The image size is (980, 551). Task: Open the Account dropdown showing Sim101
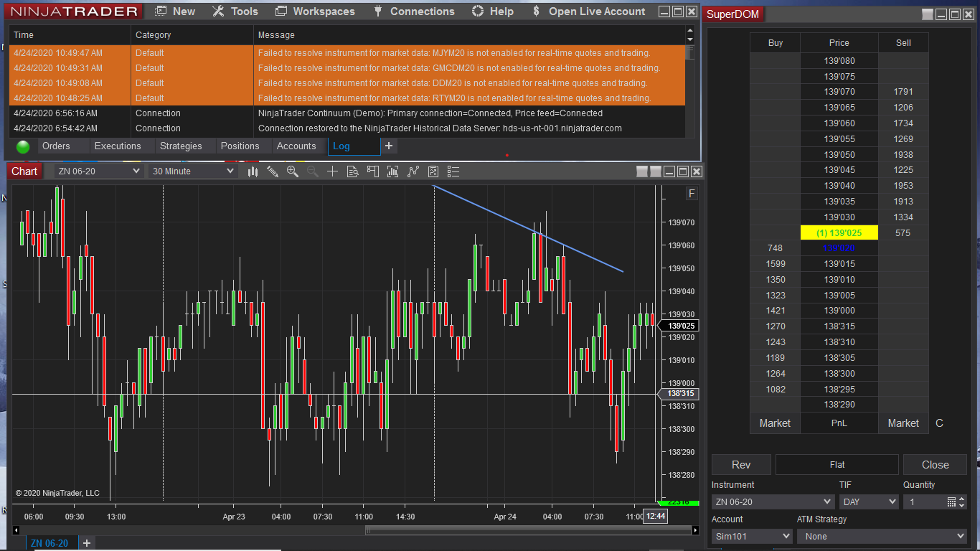pos(752,536)
